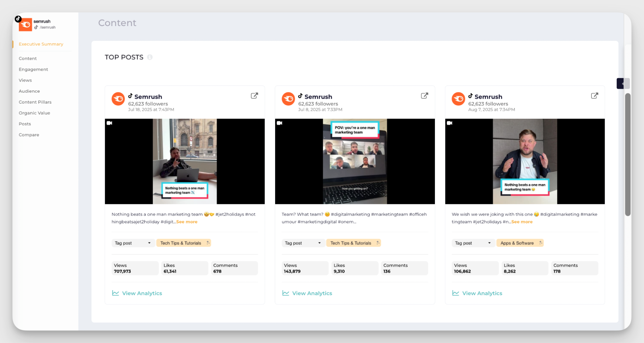The height and width of the screenshot is (343, 644).
Task: Click the Semrush logo avatar on the first post
Action: [118, 99]
